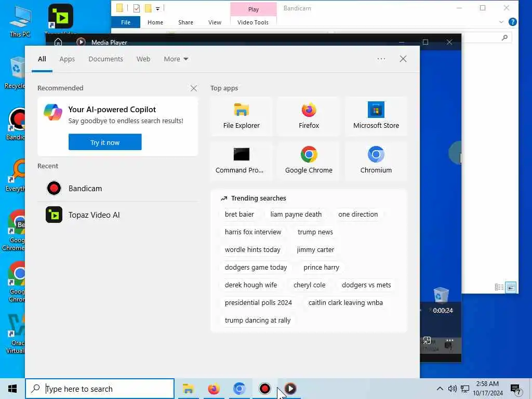Image resolution: width=532 pixels, height=399 pixels.
Task: Open This PC desktop icon
Action: click(20, 21)
